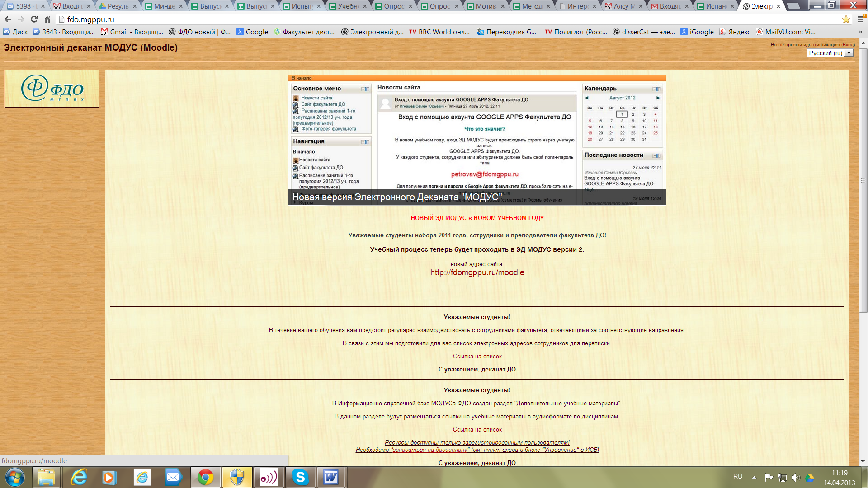Image resolution: width=868 pixels, height=488 pixels.
Task: Switch to the Испыт spreadsheet tab
Action: coord(301,6)
